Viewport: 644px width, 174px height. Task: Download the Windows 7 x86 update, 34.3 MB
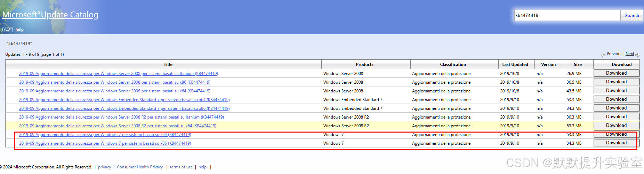tap(616, 143)
